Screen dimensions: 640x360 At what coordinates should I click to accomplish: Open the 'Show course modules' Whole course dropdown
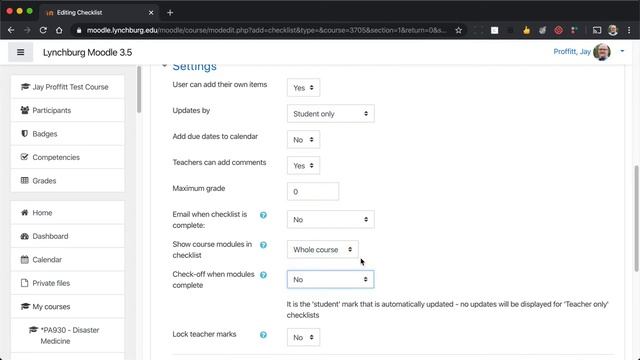tap(323, 249)
